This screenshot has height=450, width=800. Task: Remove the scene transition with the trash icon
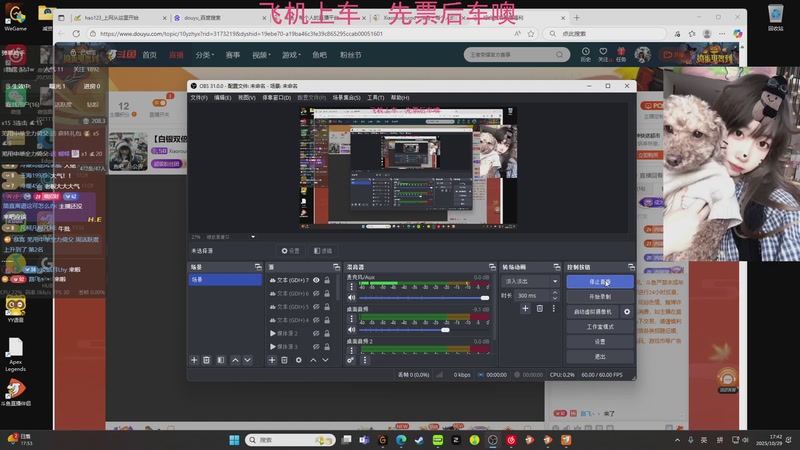(540, 308)
